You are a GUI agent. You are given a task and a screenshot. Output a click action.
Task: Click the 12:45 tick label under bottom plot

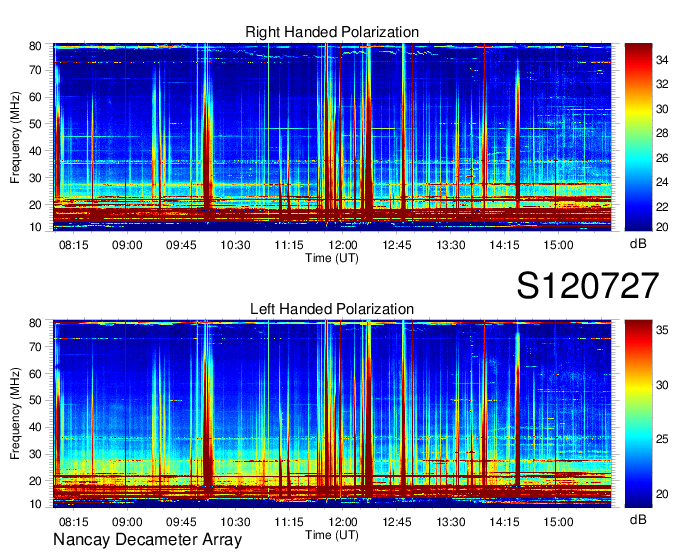coord(397,522)
